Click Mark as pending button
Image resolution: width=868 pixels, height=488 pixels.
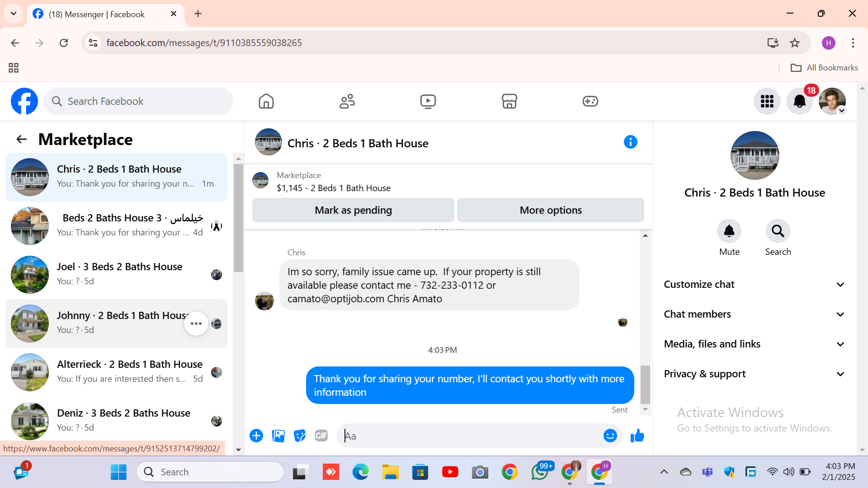pos(353,211)
